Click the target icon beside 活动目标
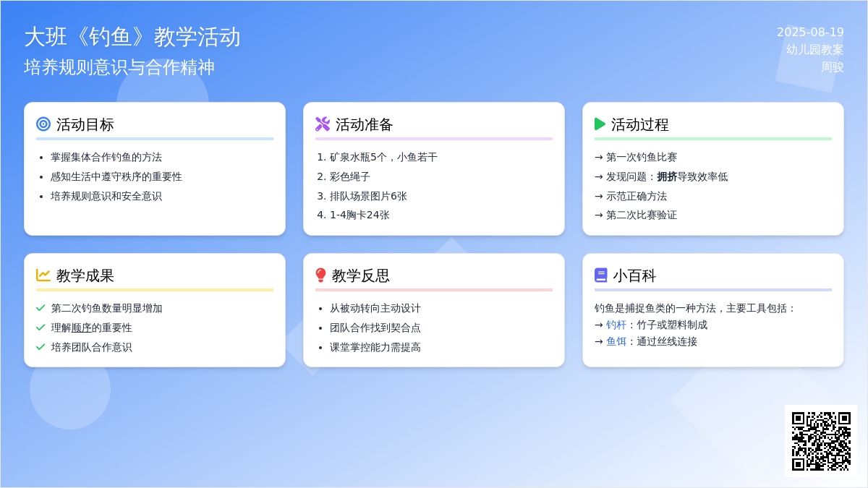The height and width of the screenshot is (488, 868). [43, 124]
